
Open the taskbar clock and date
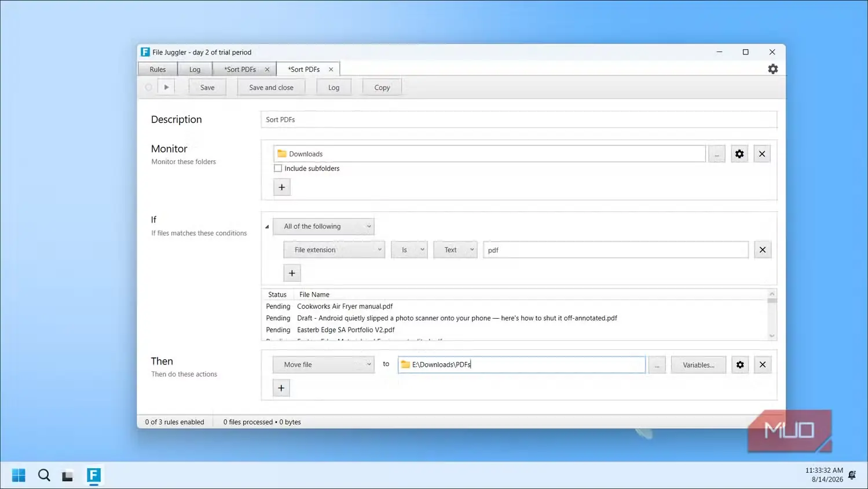[824, 475]
